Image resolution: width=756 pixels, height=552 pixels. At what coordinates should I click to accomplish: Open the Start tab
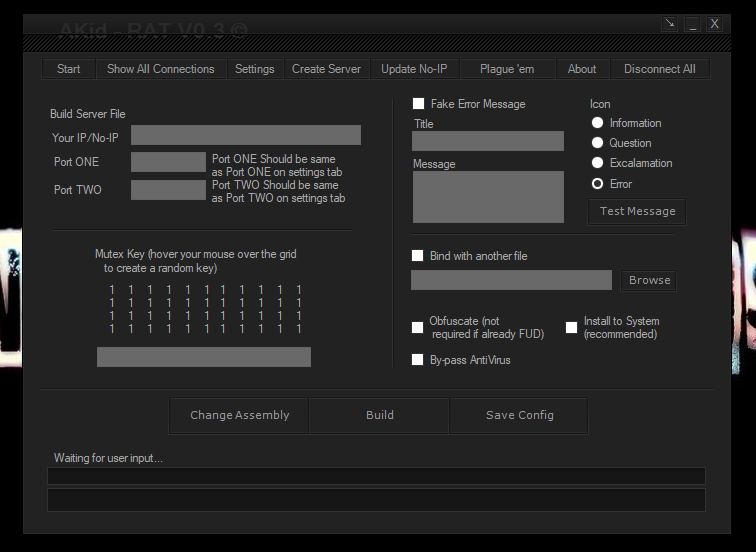click(x=68, y=69)
